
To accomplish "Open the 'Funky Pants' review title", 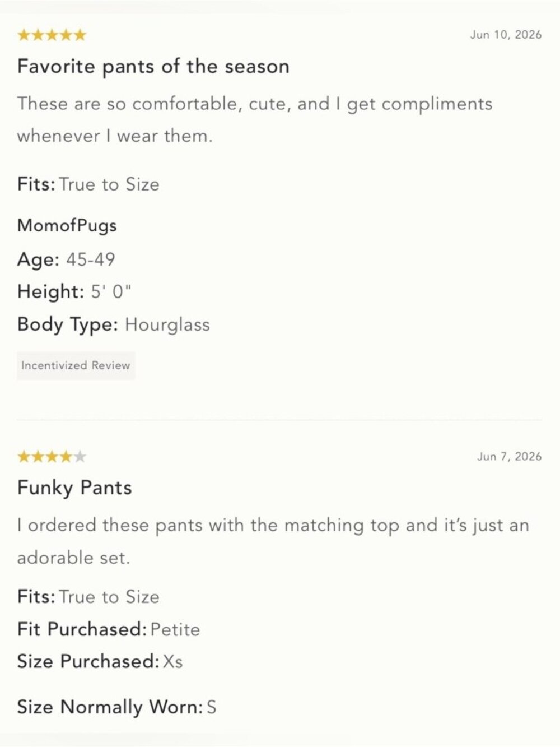I will 74,488.
